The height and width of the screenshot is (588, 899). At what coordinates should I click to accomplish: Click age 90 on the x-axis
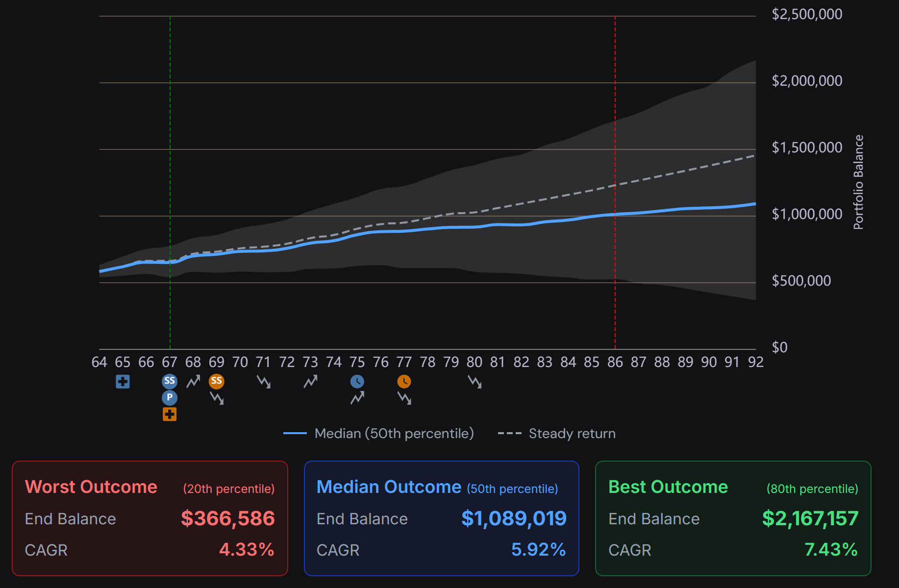tap(709, 362)
